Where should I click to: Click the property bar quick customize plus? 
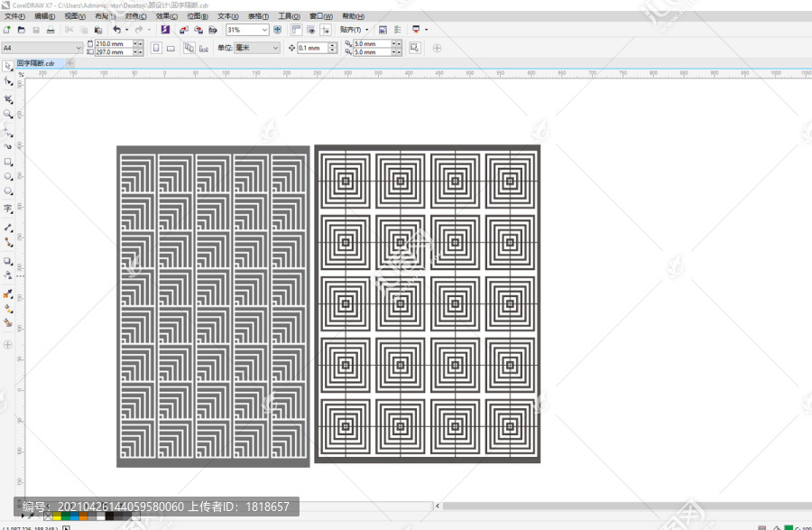coord(437,48)
